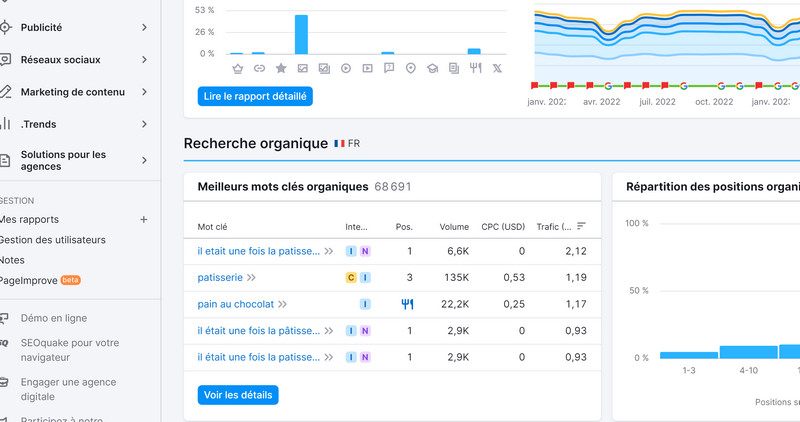The image size is (800, 422).
Task: Open Gestion des utilisateurs
Action: (52, 240)
